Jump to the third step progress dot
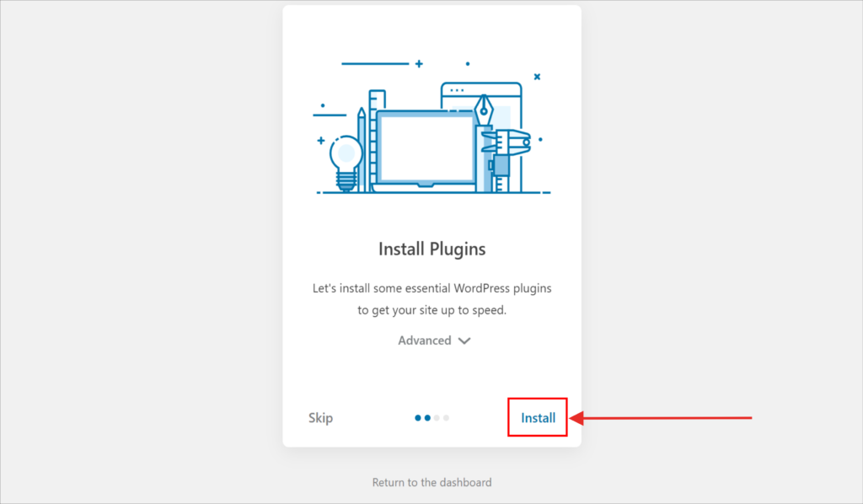Screen dimensions: 863x504 [x=437, y=417]
